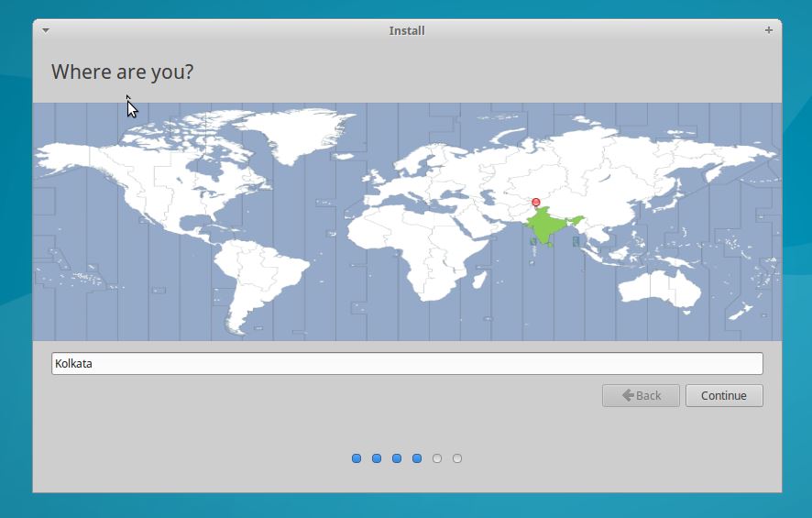Screen dimensions: 812x518
Task: Click the fourth blue progress dot
Action: (417, 458)
